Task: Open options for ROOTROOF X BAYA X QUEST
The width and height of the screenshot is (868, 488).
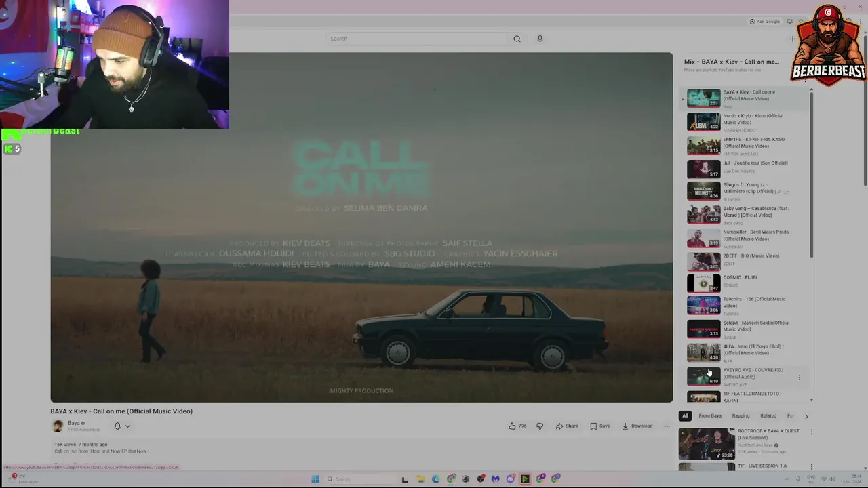Action: [812, 432]
